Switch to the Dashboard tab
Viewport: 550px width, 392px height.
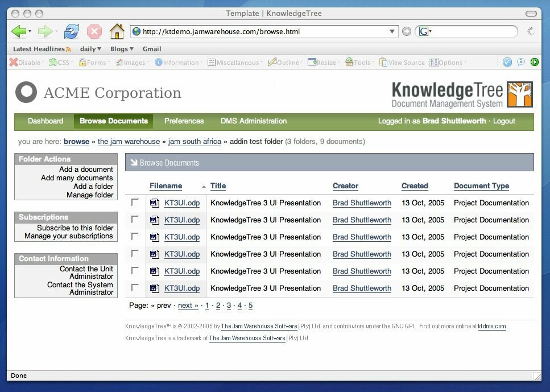click(46, 121)
